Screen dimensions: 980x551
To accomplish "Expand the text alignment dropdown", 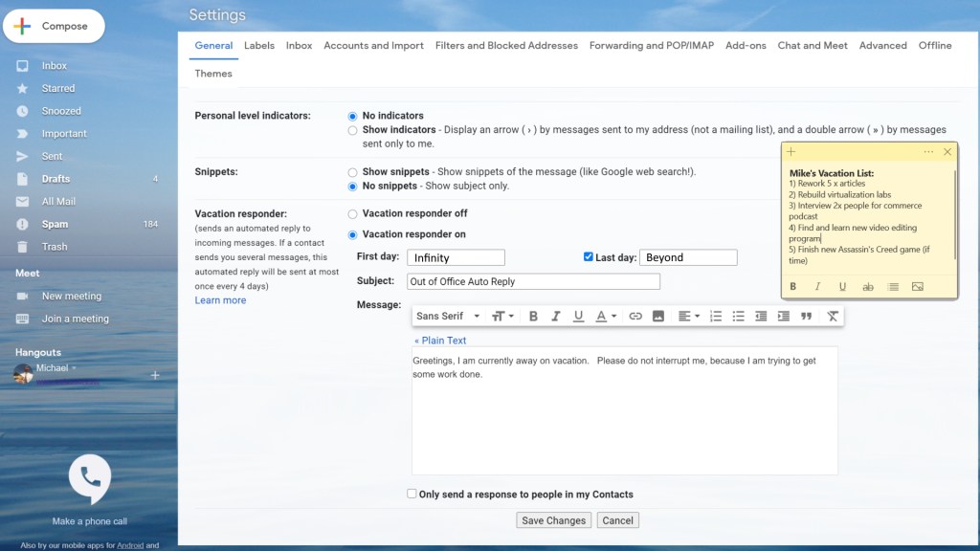I will [687, 317].
